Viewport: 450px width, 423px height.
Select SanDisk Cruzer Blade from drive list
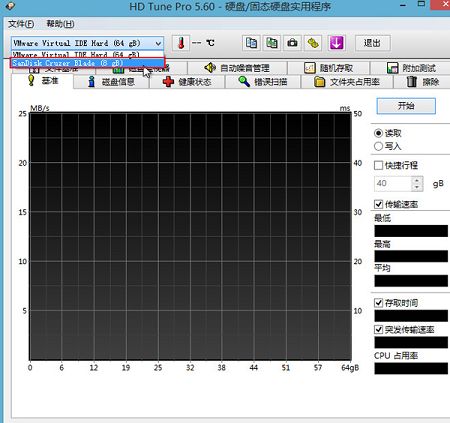tap(87, 63)
